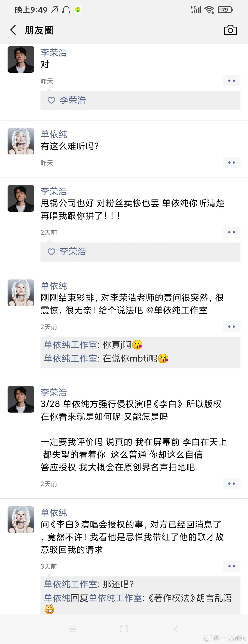Tap the back arrow to exit 朋友圈
Image resolution: width=248 pixels, height=644 pixels.
(13, 30)
